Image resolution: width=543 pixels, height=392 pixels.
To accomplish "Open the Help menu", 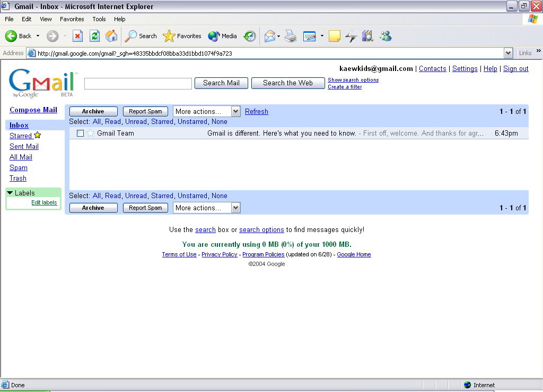I will [x=119, y=19].
